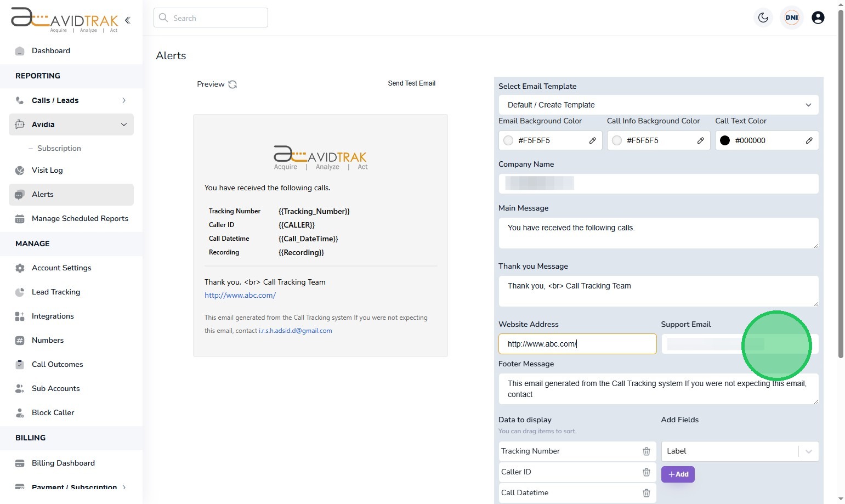Open Manage Scheduled Reports page

(x=80, y=218)
